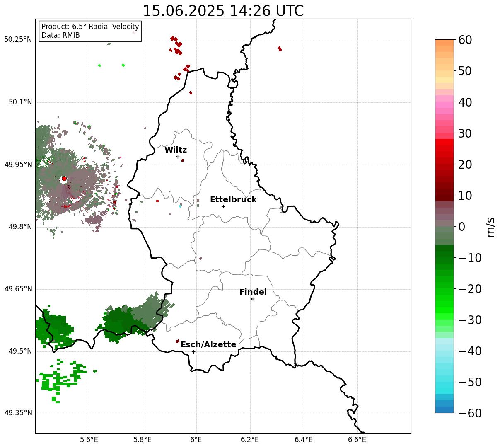Click the 6.4°E longitude label
Viewport: 500px width, 448px height.
coord(304,440)
